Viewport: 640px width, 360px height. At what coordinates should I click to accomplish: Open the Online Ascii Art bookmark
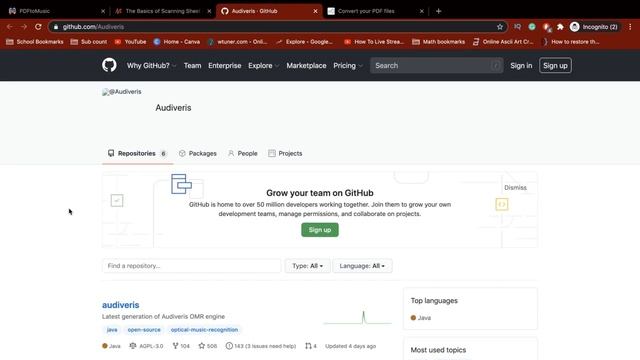(503, 42)
